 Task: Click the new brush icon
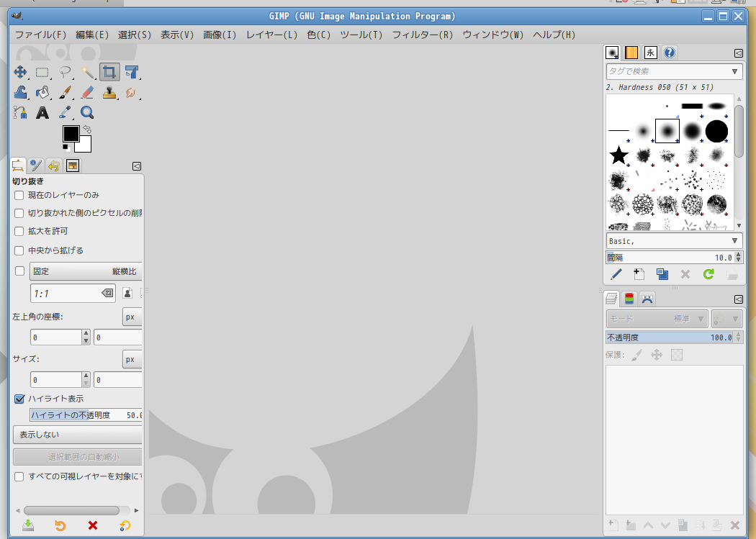click(639, 274)
